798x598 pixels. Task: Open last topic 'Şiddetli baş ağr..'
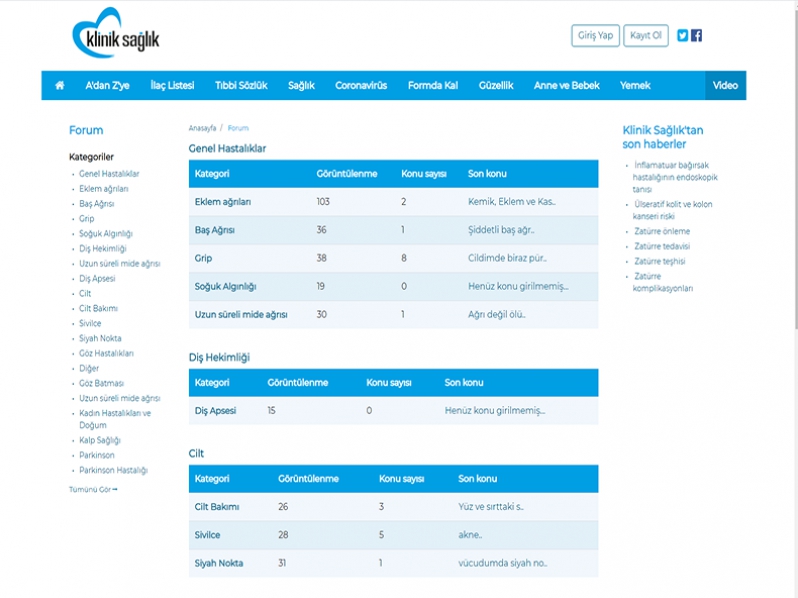[x=501, y=230]
